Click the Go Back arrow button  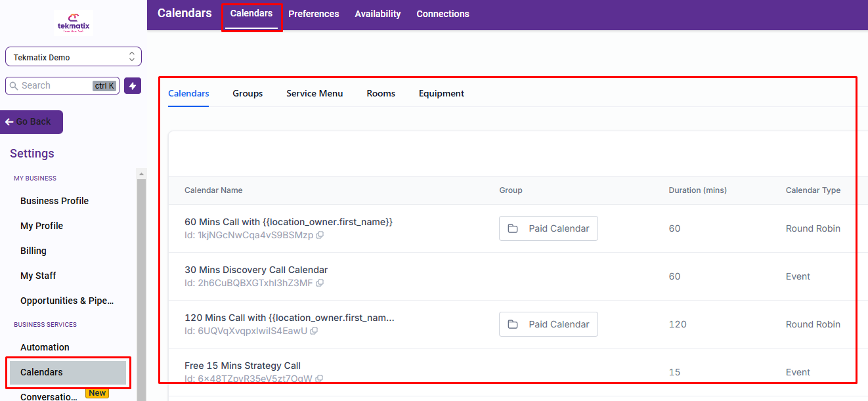click(x=32, y=122)
